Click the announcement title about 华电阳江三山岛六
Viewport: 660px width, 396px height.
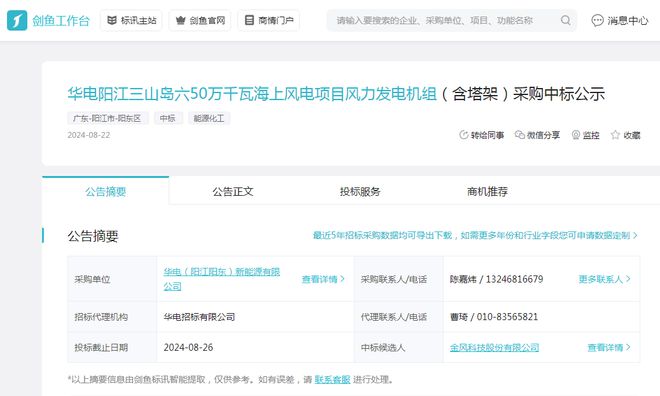pos(336,93)
